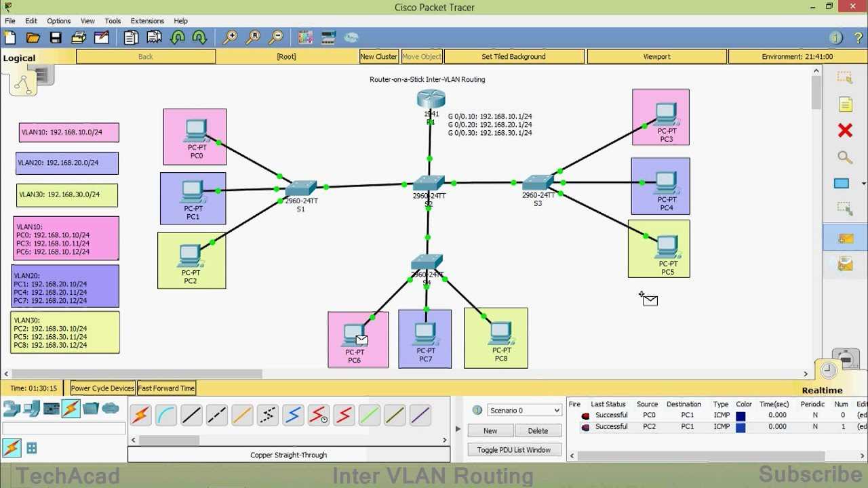
Task: Open the File menu
Action: (10, 21)
